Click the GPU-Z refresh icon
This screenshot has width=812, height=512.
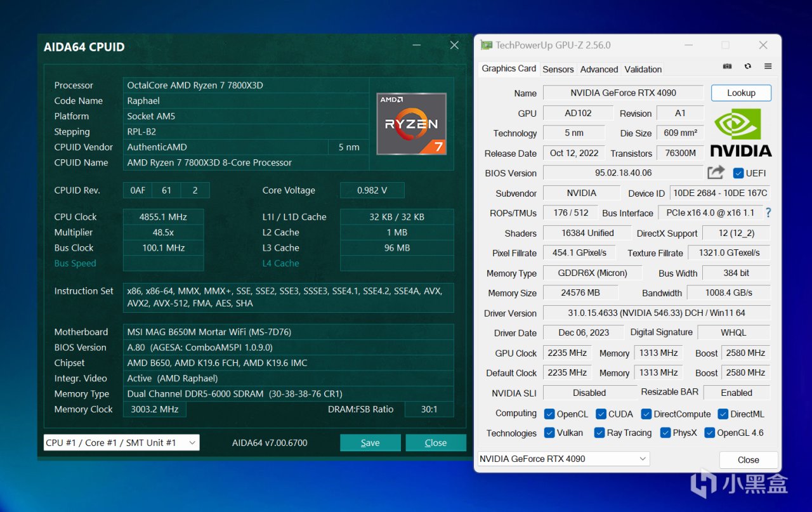(748, 66)
